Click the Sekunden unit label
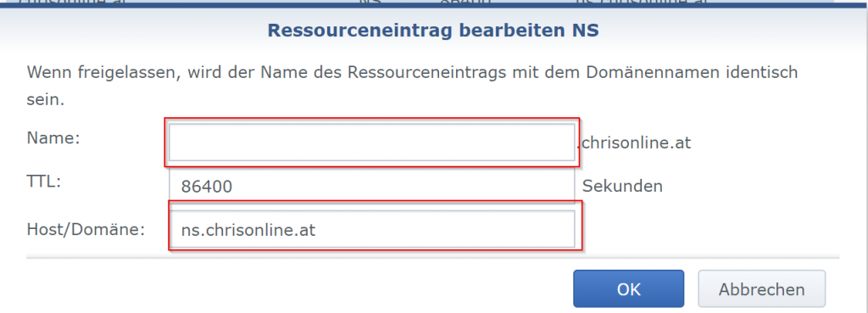This screenshot has height=313, width=868. point(622,186)
